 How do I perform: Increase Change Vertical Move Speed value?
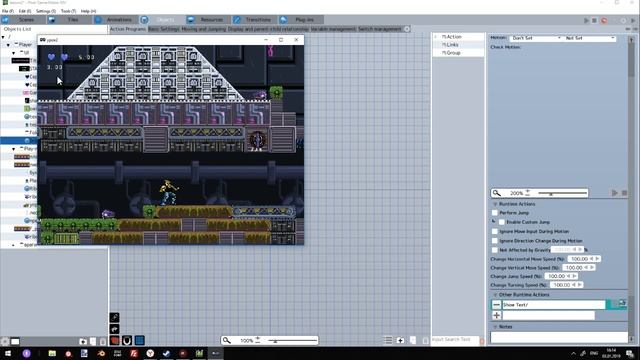pyautogui.click(x=592, y=268)
